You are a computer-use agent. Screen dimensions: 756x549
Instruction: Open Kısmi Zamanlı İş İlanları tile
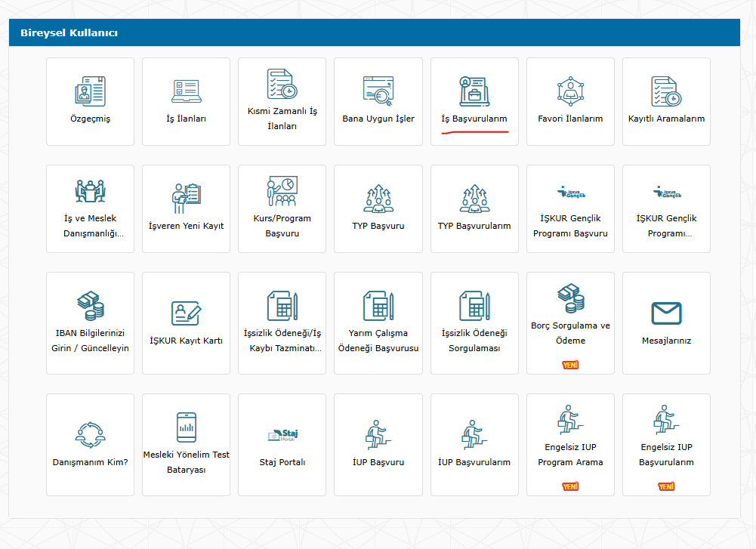282,100
